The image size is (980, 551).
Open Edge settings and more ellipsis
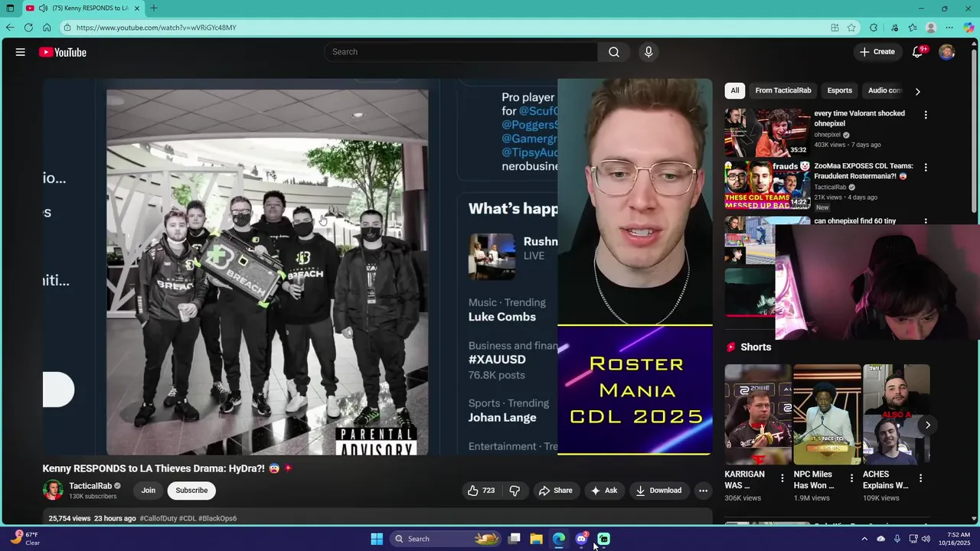pos(950,28)
